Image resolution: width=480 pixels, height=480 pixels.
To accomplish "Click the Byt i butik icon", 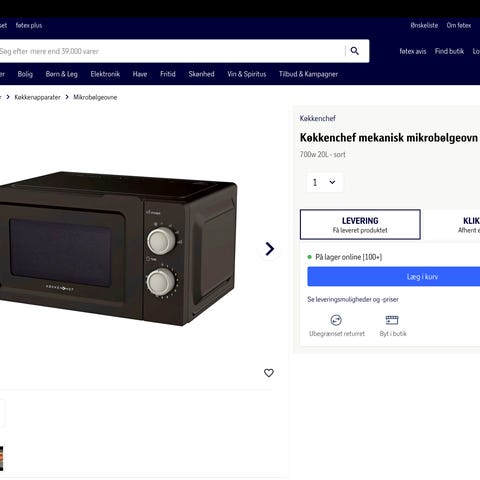I will (x=392, y=320).
